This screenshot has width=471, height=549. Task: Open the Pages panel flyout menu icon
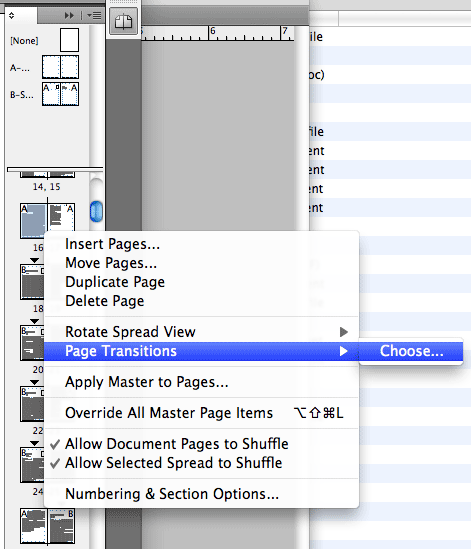pyautogui.click(x=94, y=15)
